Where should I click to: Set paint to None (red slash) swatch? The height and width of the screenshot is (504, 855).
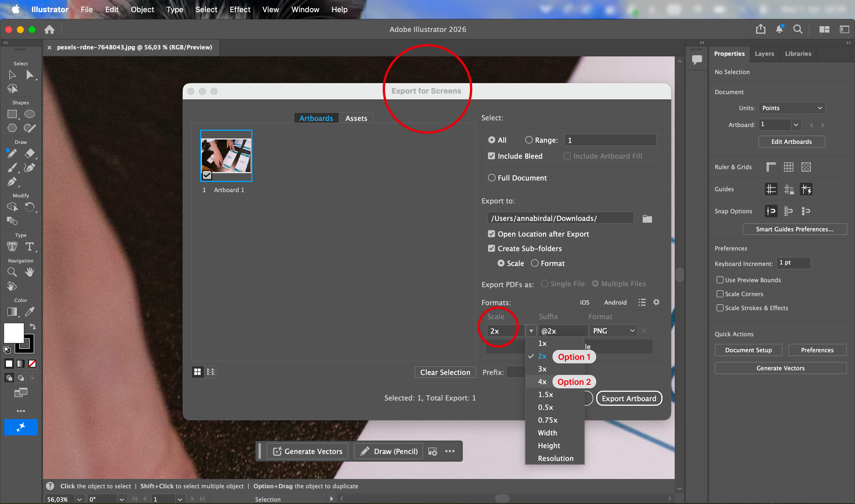(32, 364)
